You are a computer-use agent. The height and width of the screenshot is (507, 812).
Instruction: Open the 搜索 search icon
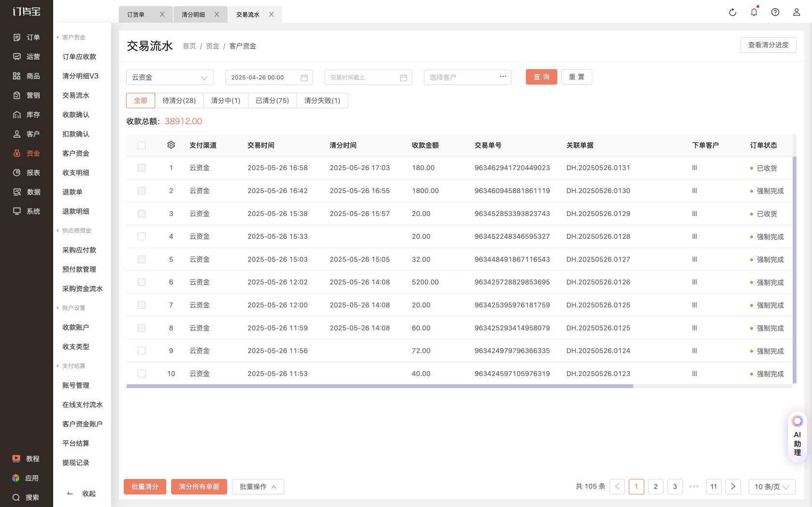point(16,497)
